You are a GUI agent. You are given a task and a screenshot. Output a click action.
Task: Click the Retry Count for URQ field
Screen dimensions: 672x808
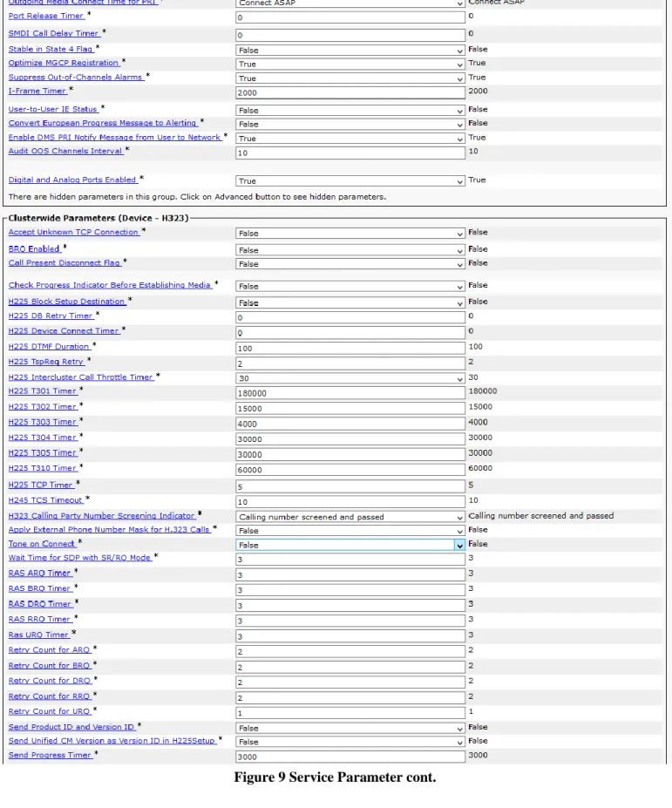[x=350, y=713]
